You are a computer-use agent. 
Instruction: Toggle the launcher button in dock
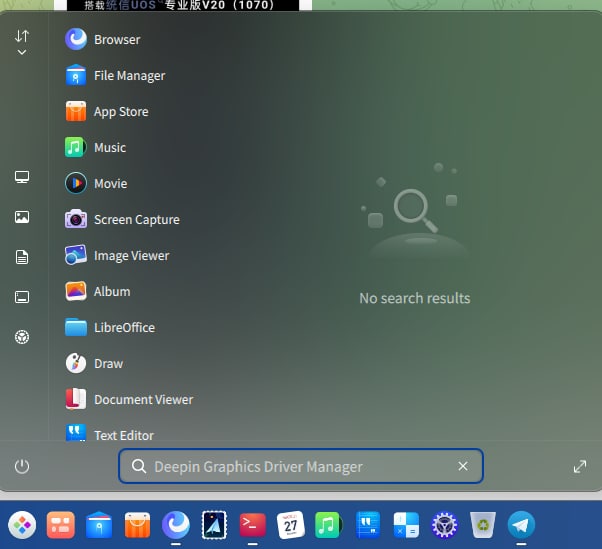tap(22, 525)
